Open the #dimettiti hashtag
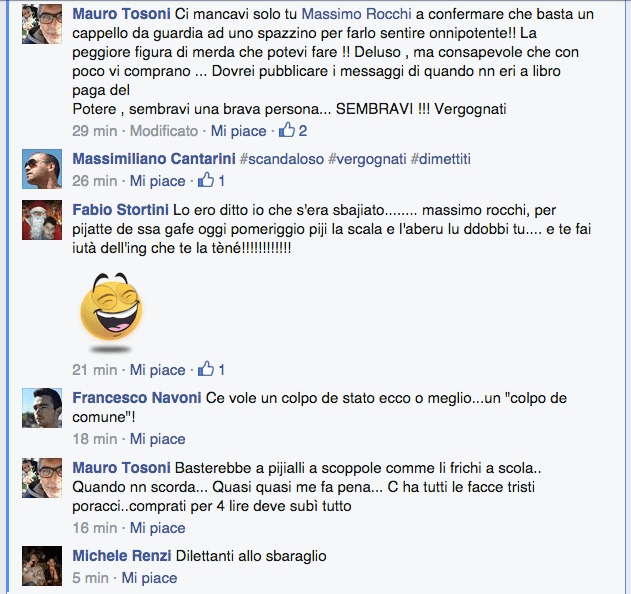The image size is (631, 594). coord(440,159)
